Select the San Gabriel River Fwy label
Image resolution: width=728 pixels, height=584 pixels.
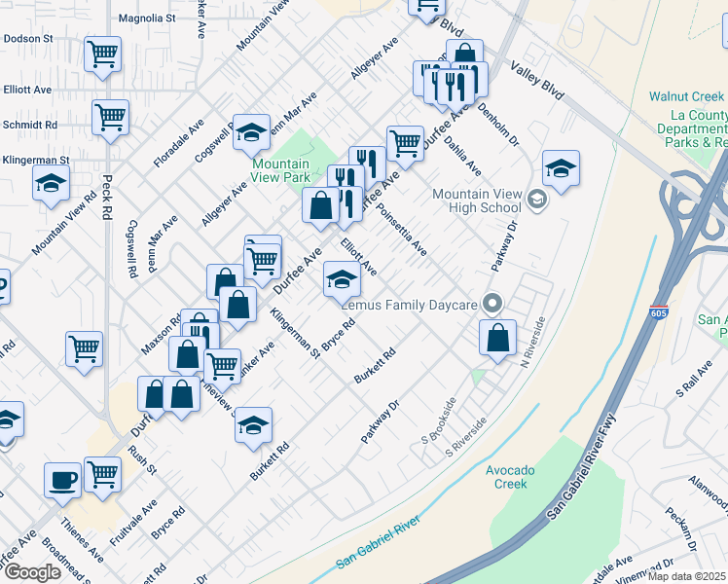click(x=581, y=466)
